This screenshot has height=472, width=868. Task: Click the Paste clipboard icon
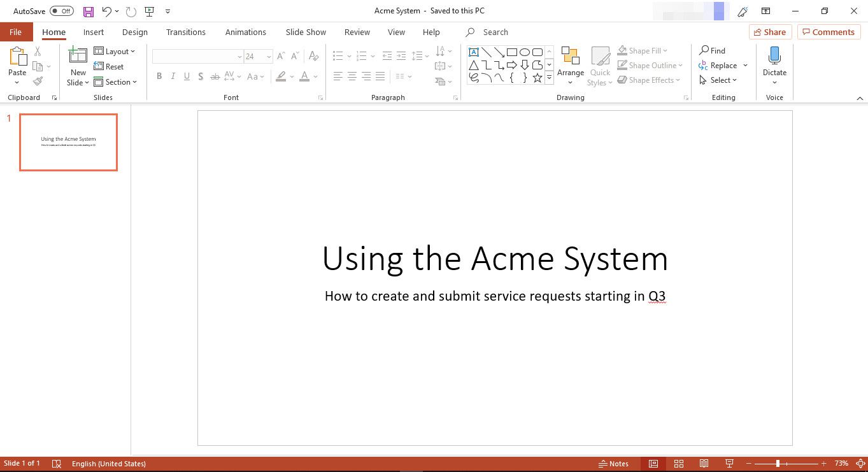point(17,55)
